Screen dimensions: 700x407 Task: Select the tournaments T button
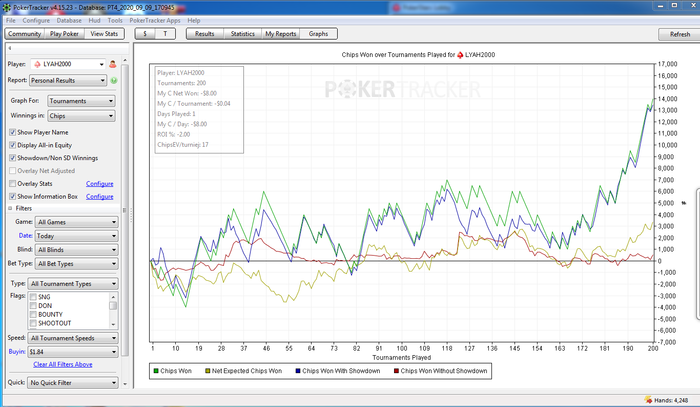(x=165, y=34)
